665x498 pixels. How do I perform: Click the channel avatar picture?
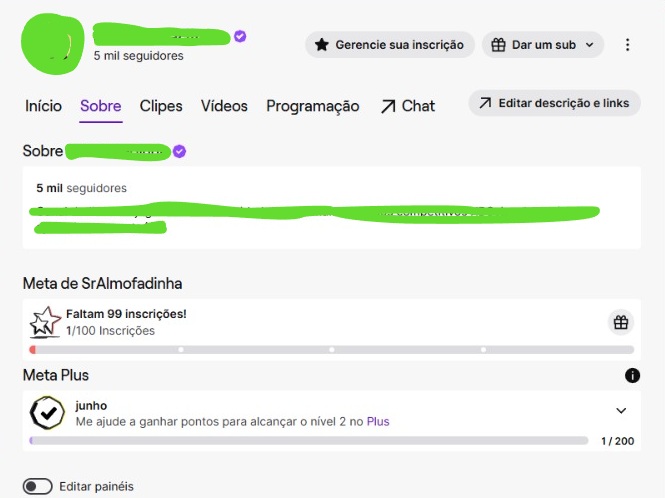(53, 44)
